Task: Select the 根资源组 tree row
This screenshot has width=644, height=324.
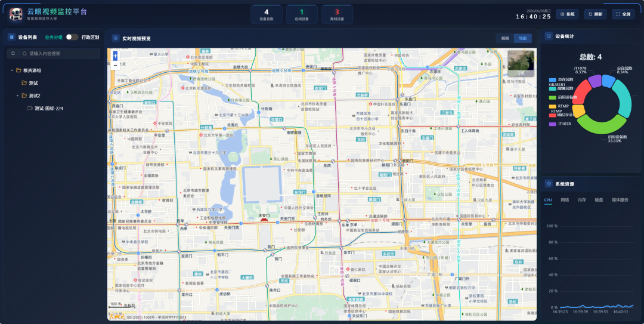Action: pos(54,70)
